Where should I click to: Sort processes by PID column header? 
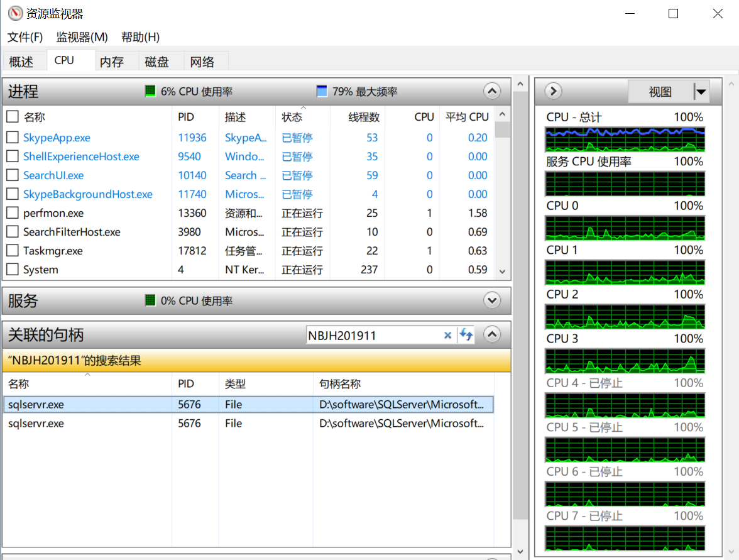point(186,117)
